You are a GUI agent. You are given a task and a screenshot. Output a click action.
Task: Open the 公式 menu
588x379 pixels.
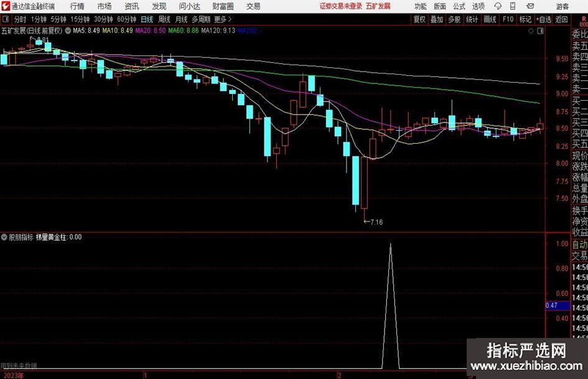pos(459,6)
